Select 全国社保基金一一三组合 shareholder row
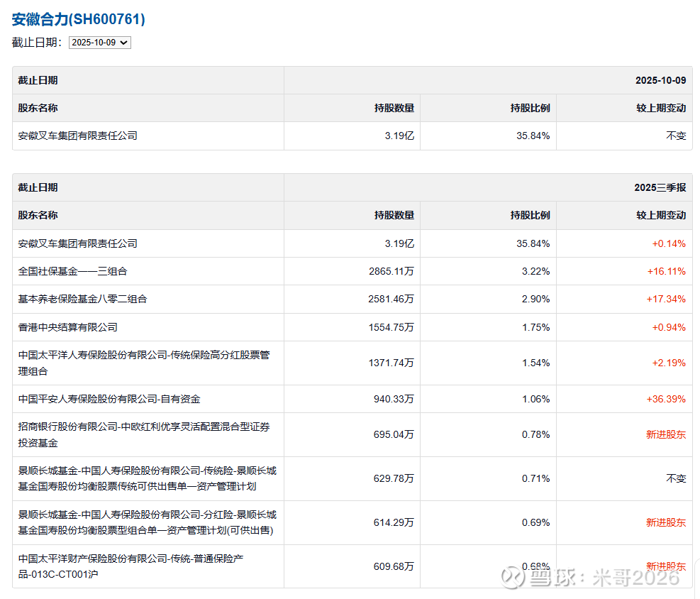700x599 pixels. pyautogui.click(x=73, y=271)
